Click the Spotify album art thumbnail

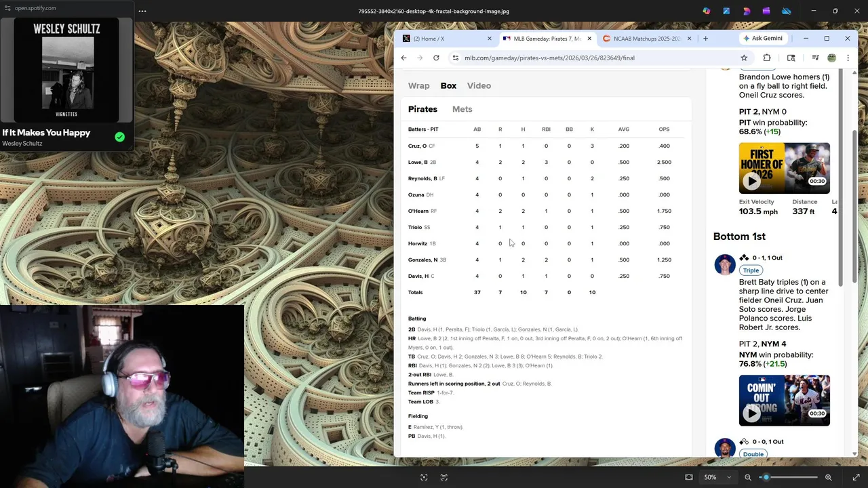click(66, 70)
